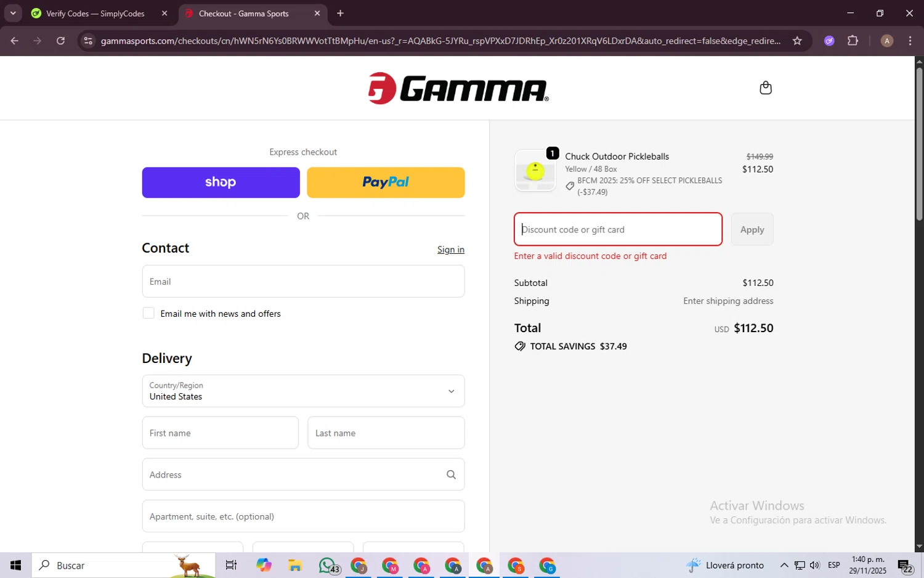Click the browser address bar URL
Image resolution: width=924 pixels, height=578 pixels.
[440, 41]
